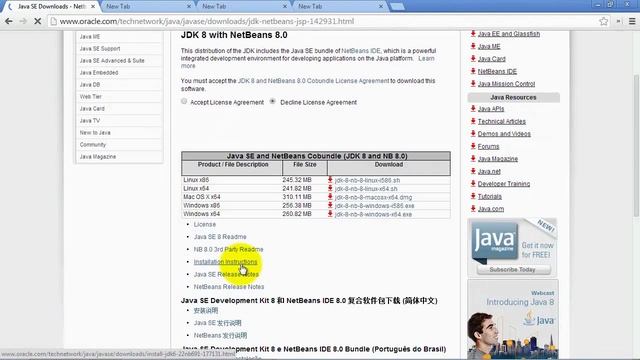Select Decline License Agreement radio button
Viewport: 640px width, 360px height.
pos(273,101)
